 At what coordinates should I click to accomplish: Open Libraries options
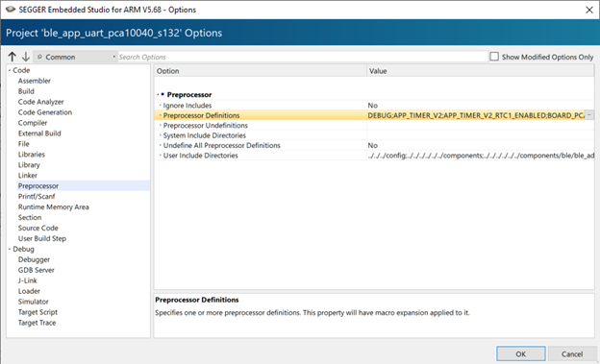point(32,155)
